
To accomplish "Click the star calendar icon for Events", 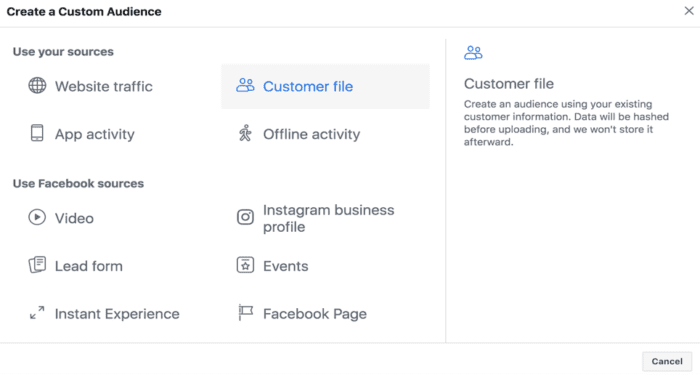I will (245, 265).
